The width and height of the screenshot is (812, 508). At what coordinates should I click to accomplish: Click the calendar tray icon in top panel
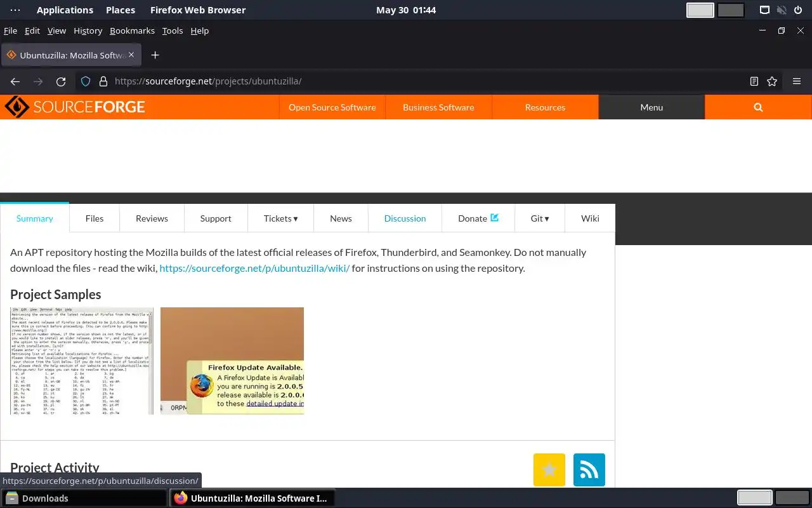(765, 10)
